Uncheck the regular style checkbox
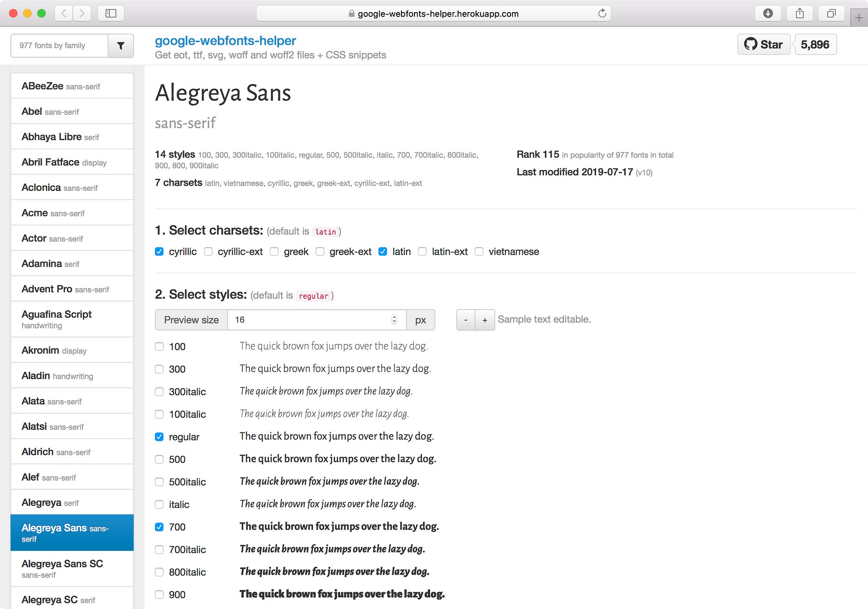 159,437
